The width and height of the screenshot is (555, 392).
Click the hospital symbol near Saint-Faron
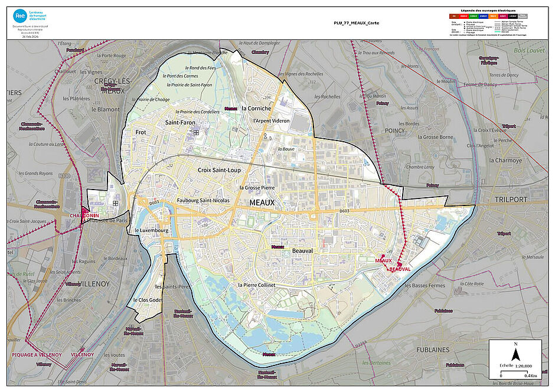point(196,133)
